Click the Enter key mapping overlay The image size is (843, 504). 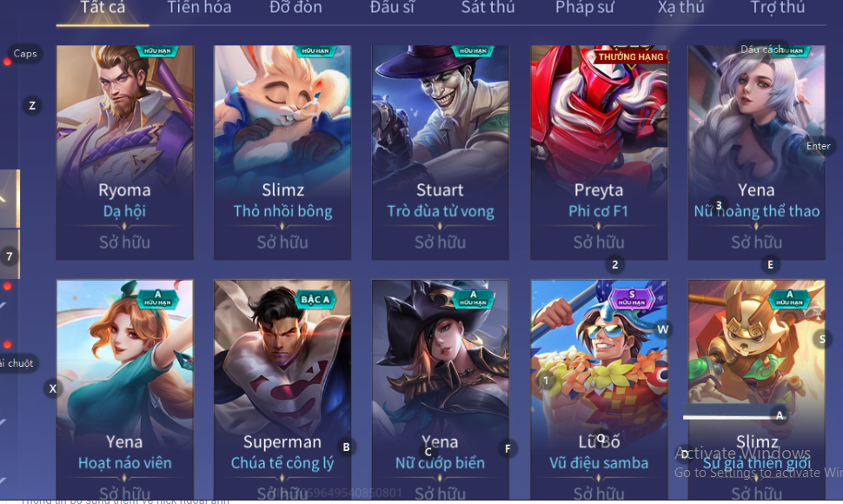819,146
